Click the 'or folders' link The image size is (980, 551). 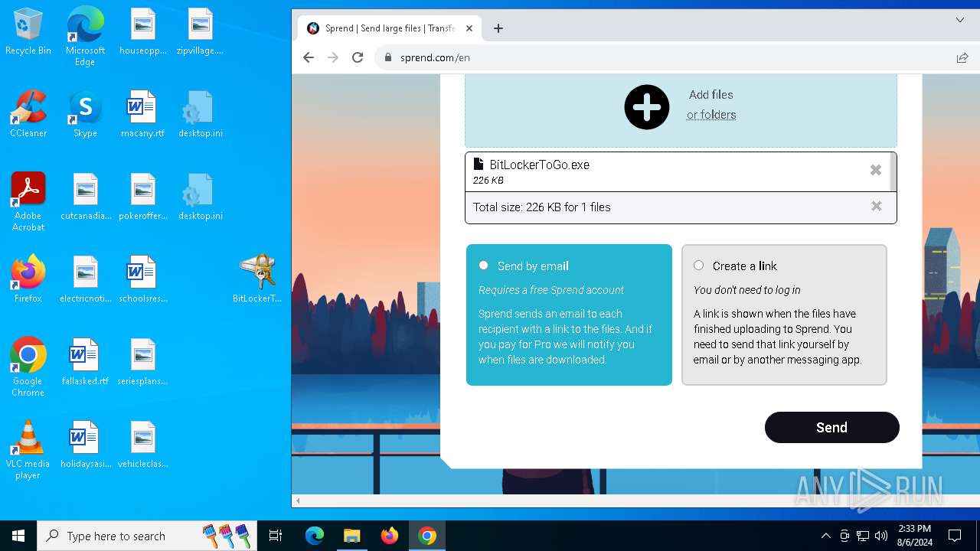pyautogui.click(x=711, y=115)
